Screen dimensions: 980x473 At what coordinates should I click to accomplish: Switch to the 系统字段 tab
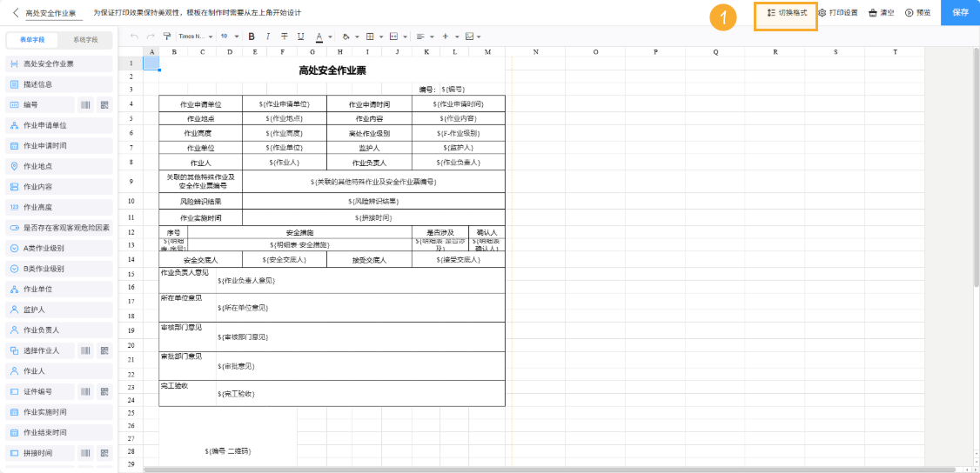(x=85, y=39)
